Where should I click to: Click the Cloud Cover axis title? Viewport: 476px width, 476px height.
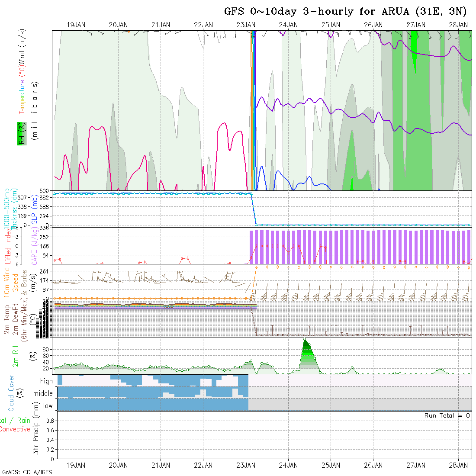11,393
